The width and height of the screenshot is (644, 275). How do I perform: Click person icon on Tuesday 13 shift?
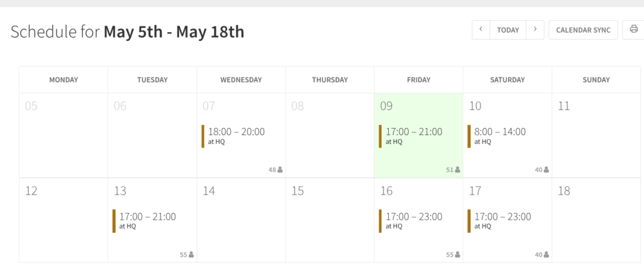pos(191,254)
